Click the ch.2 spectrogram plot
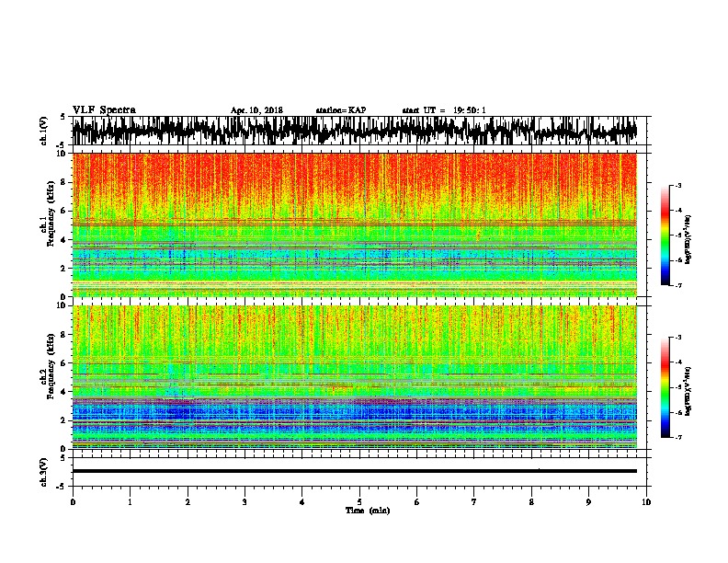728x563 pixels. [354, 377]
